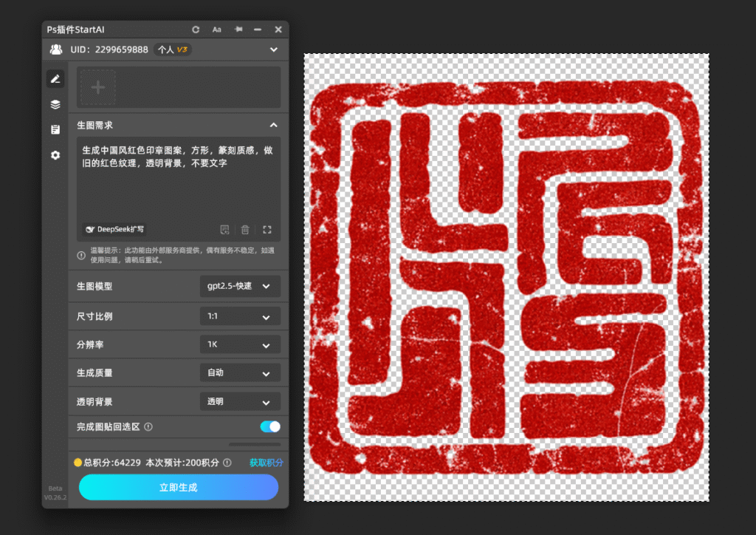
Task: Open the 分辨率 dropdown showing 1K
Action: (x=240, y=344)
